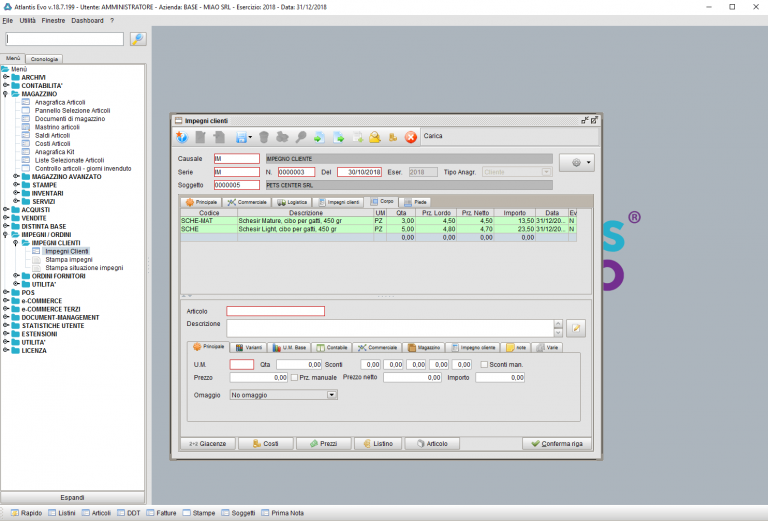Click the trash bin delete icon
The image size is (768, 521).
[x=264, y=137]
